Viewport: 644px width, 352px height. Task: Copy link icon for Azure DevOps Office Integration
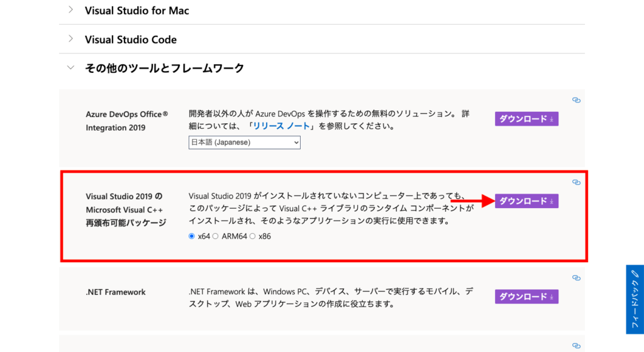coord(576,100)
